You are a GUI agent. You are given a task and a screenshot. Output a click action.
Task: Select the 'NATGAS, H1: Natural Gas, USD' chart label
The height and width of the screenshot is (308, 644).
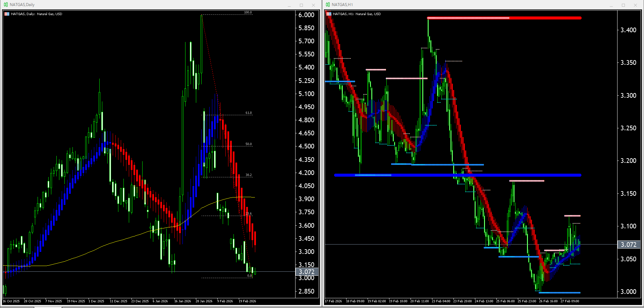[x=357, y=14]
